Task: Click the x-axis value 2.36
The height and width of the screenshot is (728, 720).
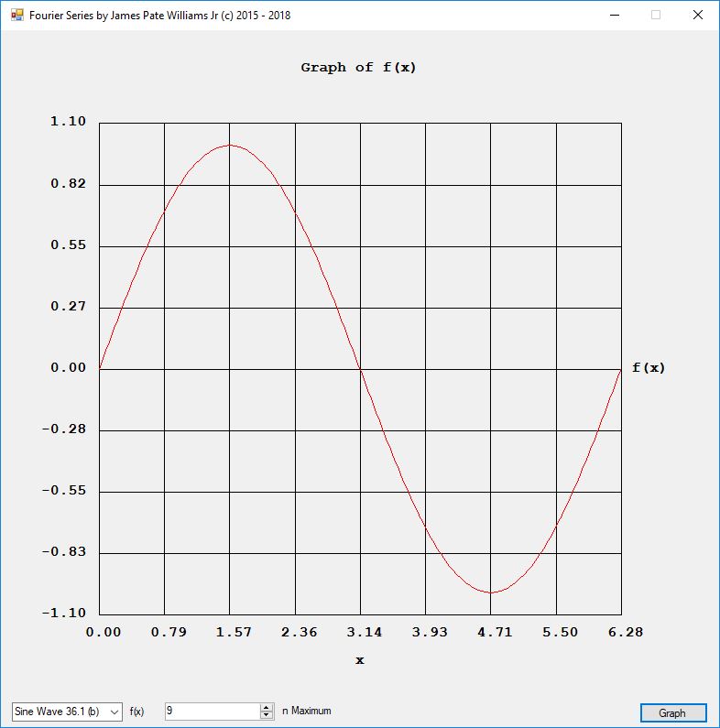Action: (300, 633)
